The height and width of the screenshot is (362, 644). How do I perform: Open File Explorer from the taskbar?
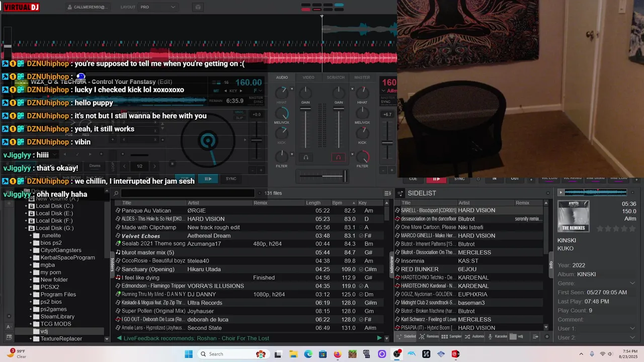293,354
